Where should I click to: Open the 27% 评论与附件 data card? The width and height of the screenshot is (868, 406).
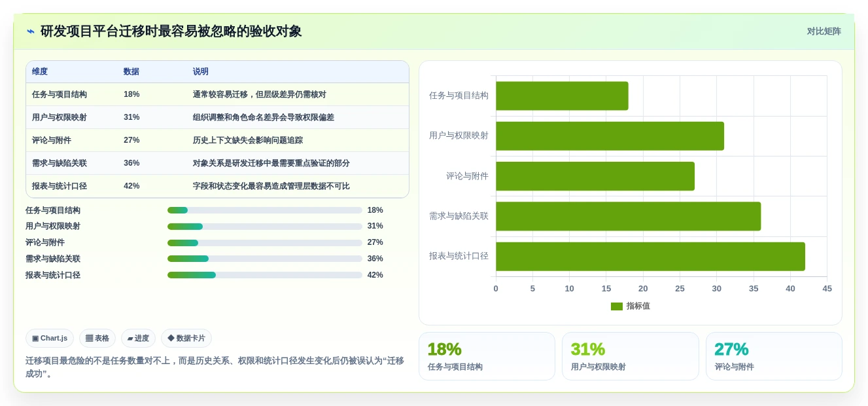[x=774, y=356]
